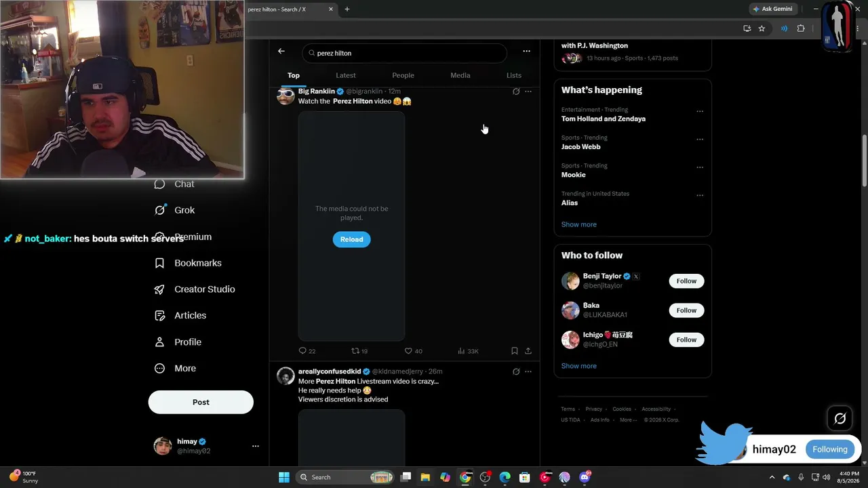Image resolution: width=868 pixels, height=488 pixels.
Task: Open the Grok floating button
Action: [840, 419]
